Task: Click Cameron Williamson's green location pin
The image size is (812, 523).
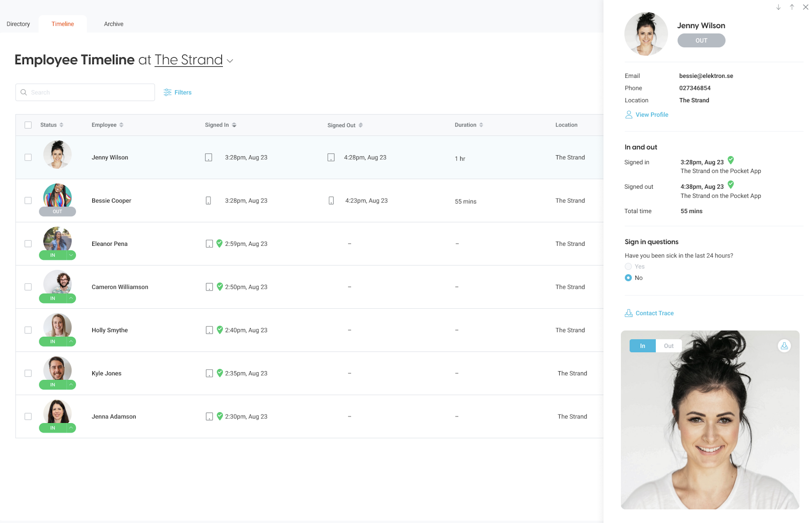Action: point(220,286)
